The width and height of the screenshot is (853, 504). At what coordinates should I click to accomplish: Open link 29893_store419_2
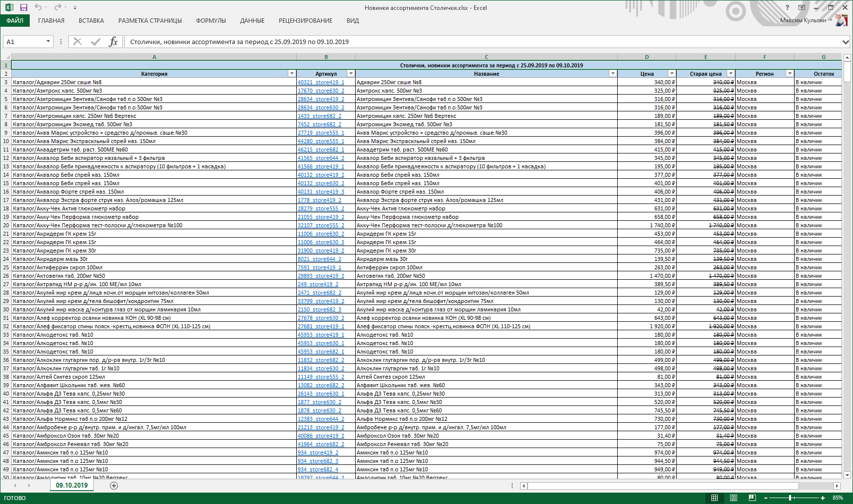pos(321,276)
